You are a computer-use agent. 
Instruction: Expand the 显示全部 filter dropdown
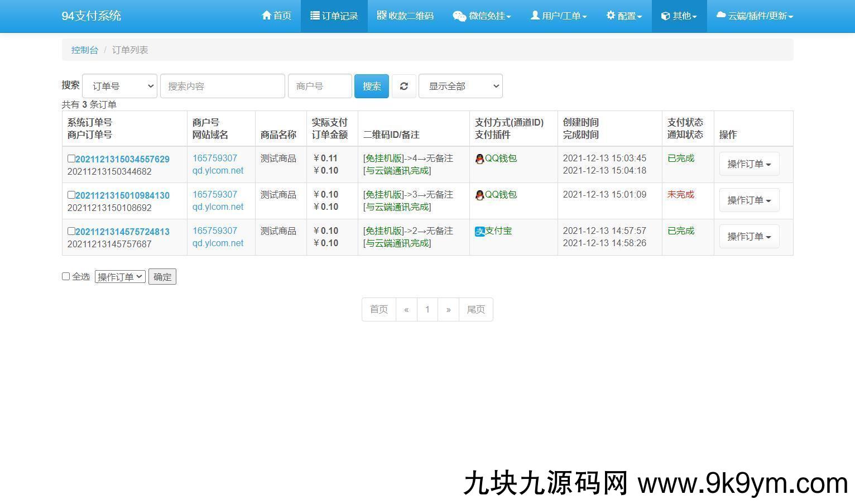point(460,86)
